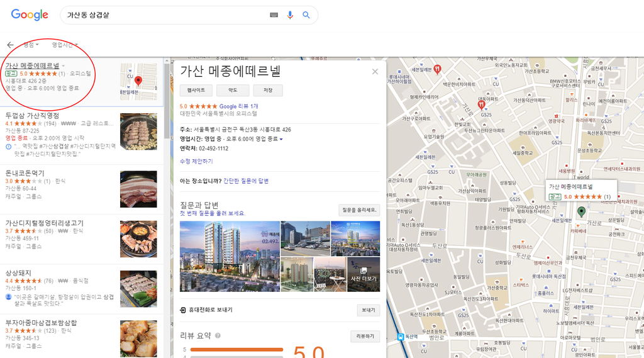Screen dimensions: 644x358
Task: Open the 두껍삼 grilled pork thumbnail
Action: point(138,131)
